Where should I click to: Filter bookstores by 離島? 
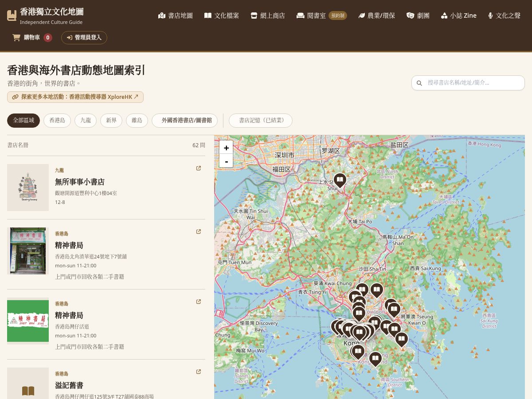click(137, 120)
